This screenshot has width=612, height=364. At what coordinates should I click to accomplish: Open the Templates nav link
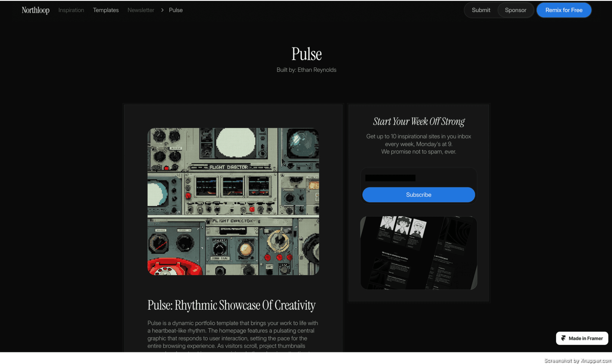tap(106, 10)
